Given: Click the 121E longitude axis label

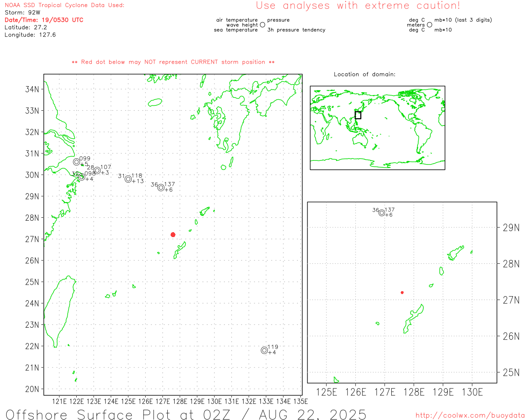Looking at the screenshot, I should click(59, 402).
